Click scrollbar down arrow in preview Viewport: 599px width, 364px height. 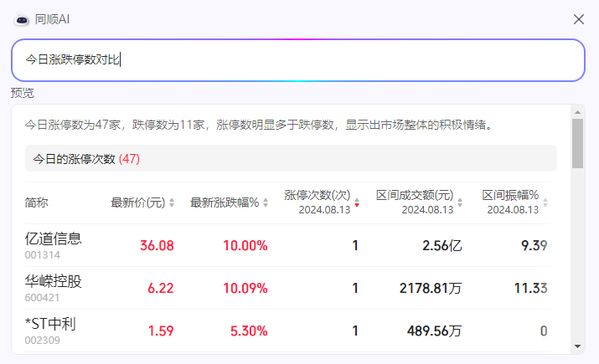click(577, 346)
